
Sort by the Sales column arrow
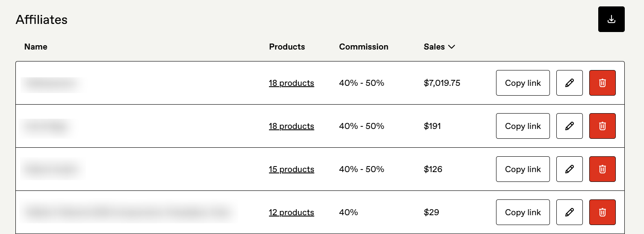pos(451,47)
